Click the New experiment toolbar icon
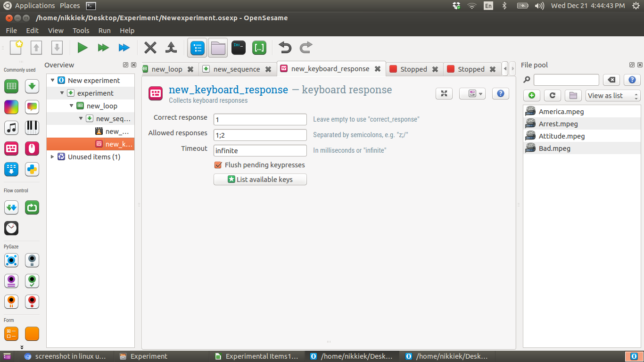The width and height of the screenshot is (644, 362). (x=16, y=47)
